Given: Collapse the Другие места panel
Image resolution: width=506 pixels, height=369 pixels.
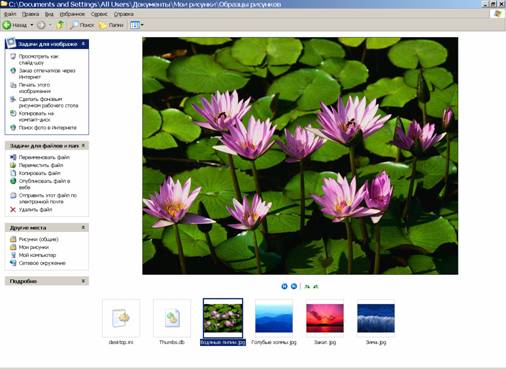Looking at the screenshot, I should (x=83, y=228).
